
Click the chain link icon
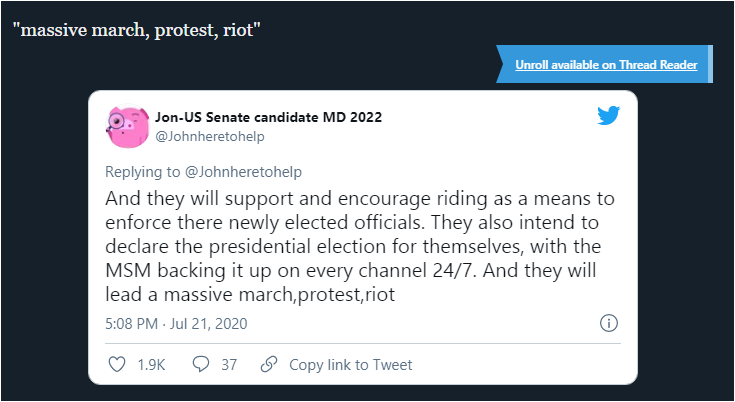[269, 365]
